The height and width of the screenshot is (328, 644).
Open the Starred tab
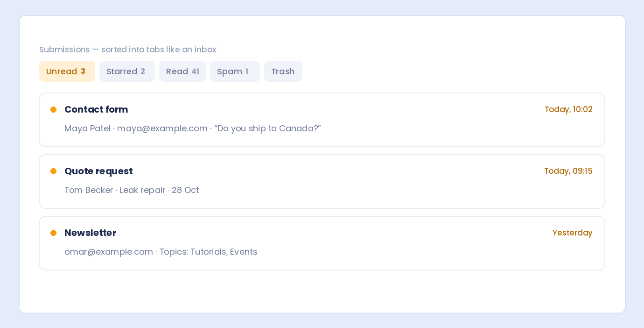click(x=127, y=71)
